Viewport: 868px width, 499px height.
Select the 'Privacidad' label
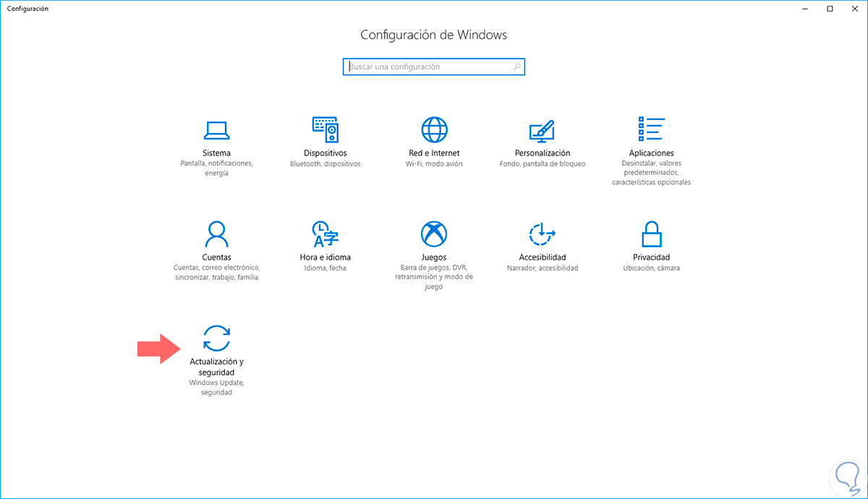[x=651, y=257]
